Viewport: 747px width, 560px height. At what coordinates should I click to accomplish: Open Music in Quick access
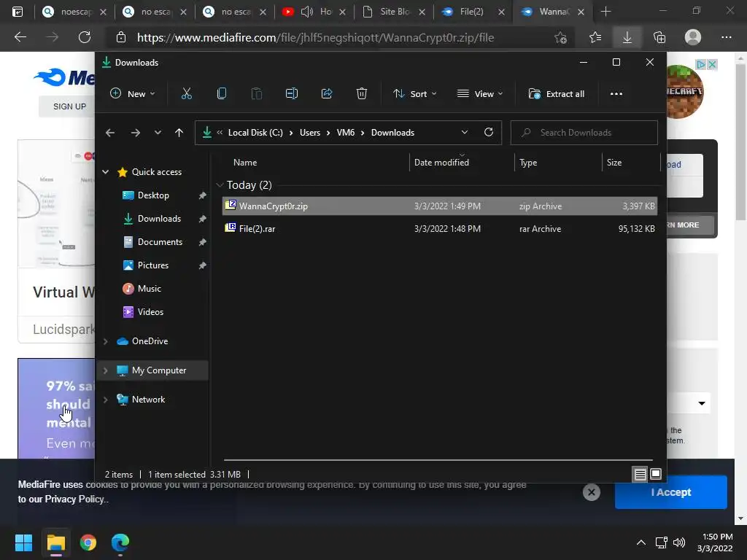(149, 289)
